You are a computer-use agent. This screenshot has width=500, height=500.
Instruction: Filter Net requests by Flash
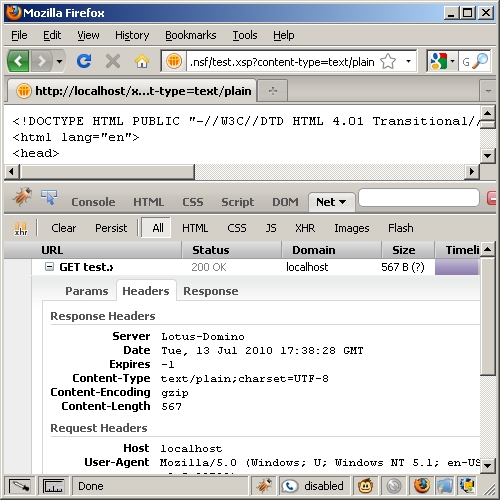click(401, 228)
